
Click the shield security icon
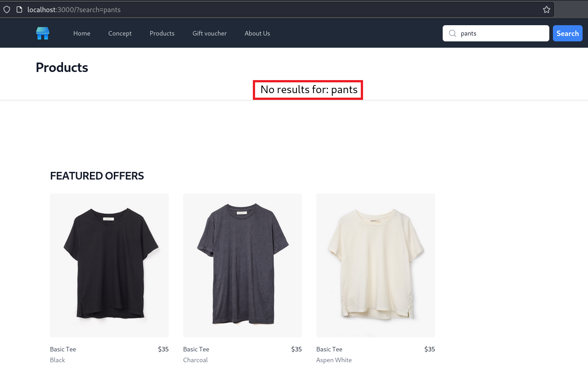[x=7, y=9]
